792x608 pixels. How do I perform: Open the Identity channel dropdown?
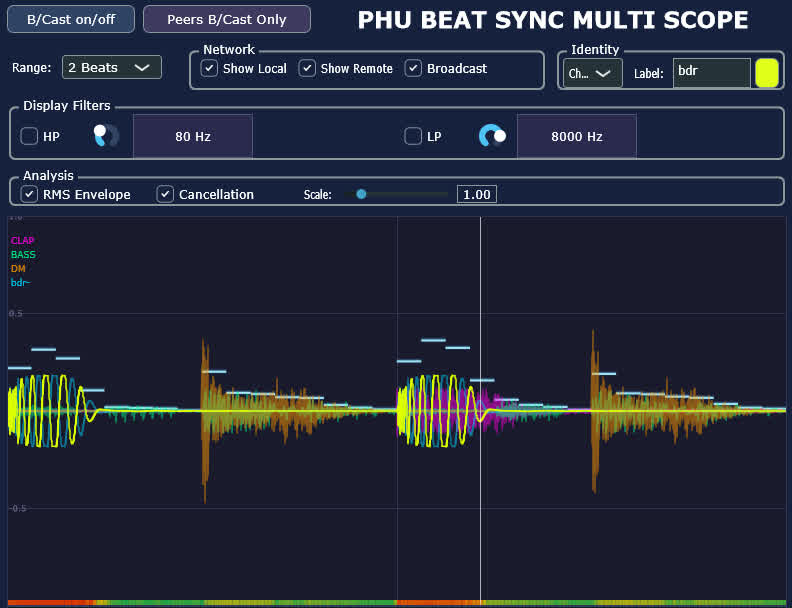[x=592, y=73]
